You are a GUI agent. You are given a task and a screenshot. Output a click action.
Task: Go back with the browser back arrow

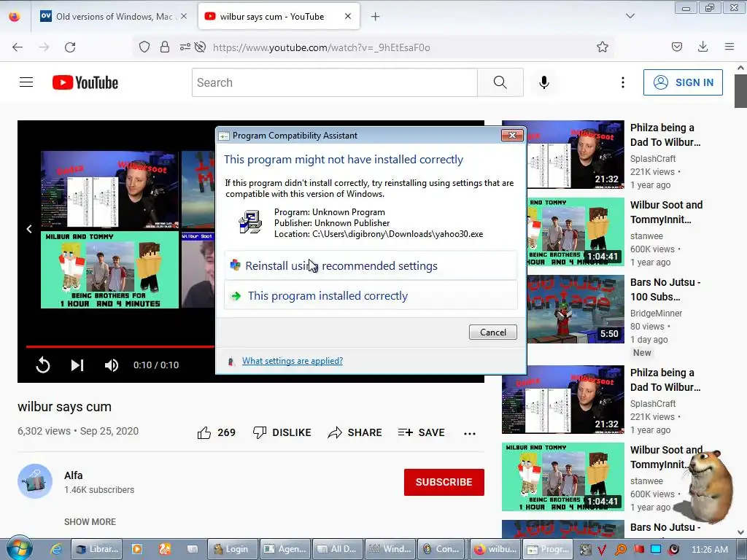(18, 47)
